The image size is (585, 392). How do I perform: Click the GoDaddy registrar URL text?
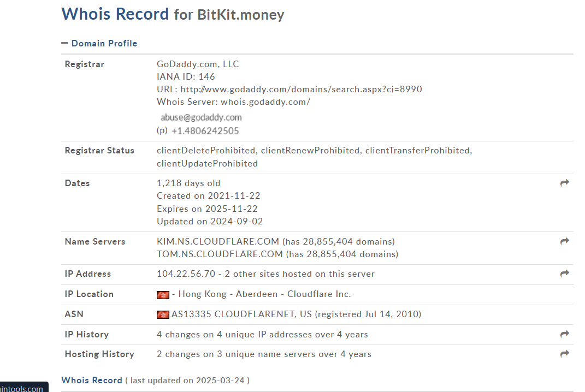click(x=301, y=89)
